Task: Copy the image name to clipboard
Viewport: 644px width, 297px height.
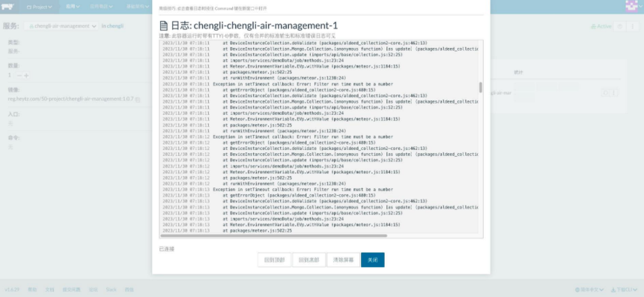Action: (138, 100)
